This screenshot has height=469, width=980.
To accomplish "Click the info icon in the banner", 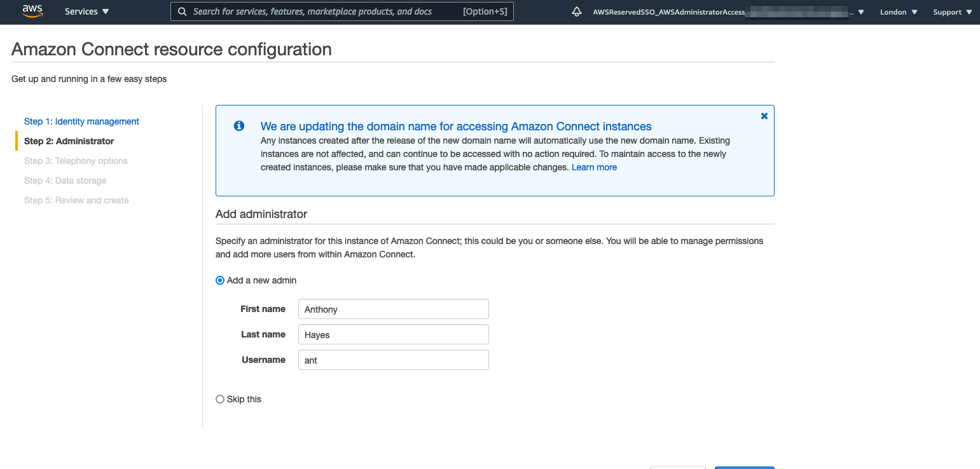I will 238,126.
